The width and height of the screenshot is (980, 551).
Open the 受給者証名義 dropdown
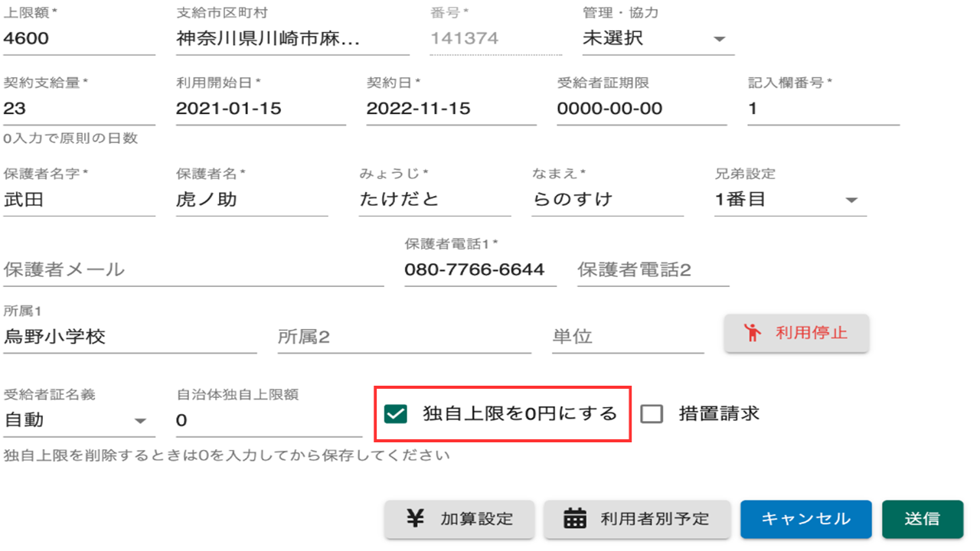[x=75, y=420]
